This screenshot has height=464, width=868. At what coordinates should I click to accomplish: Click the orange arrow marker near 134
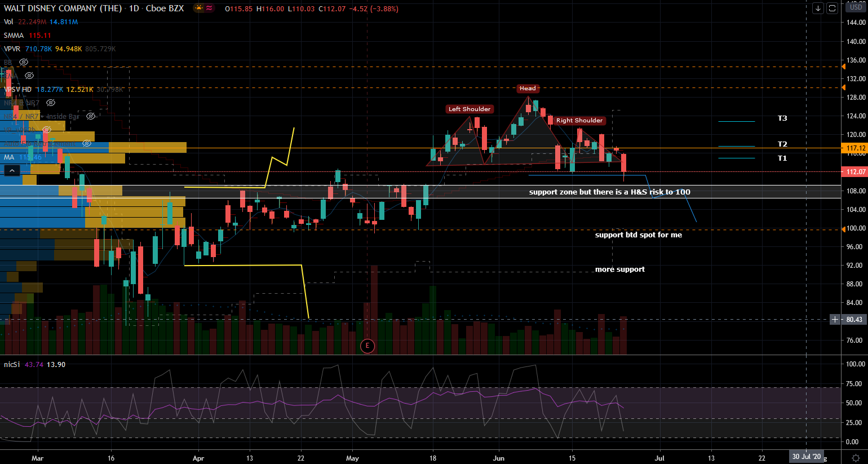(x=843, y=67)
